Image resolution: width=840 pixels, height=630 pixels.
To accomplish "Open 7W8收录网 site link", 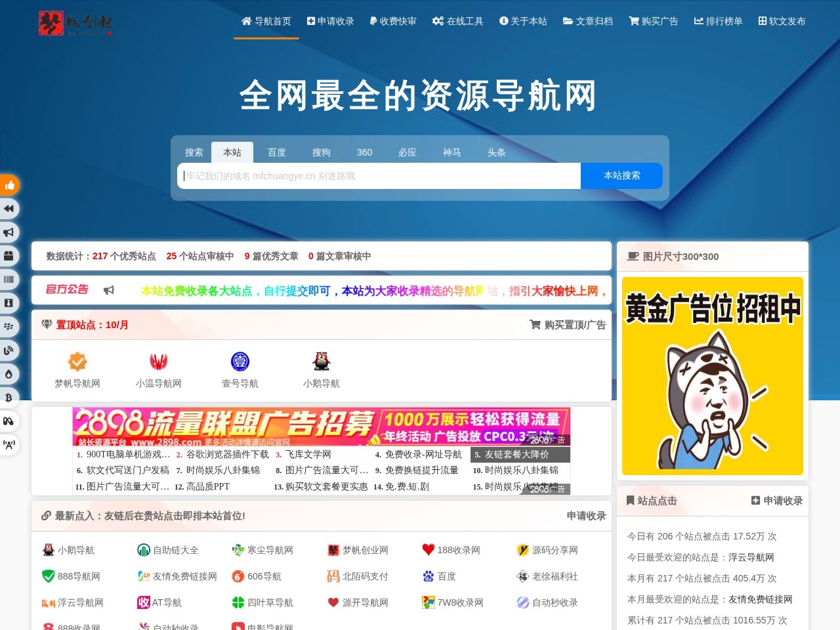I will [453, 602].
